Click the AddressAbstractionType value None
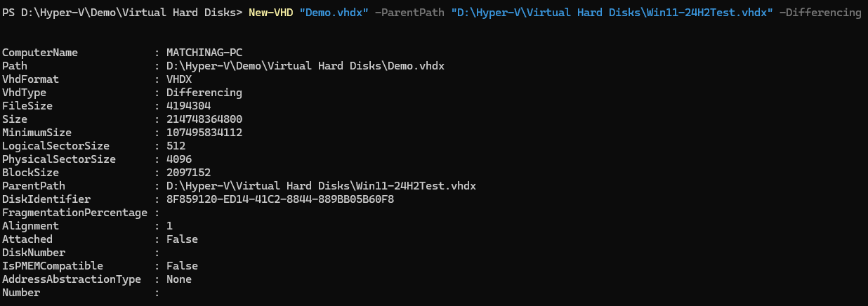 [x=179, y=279]
